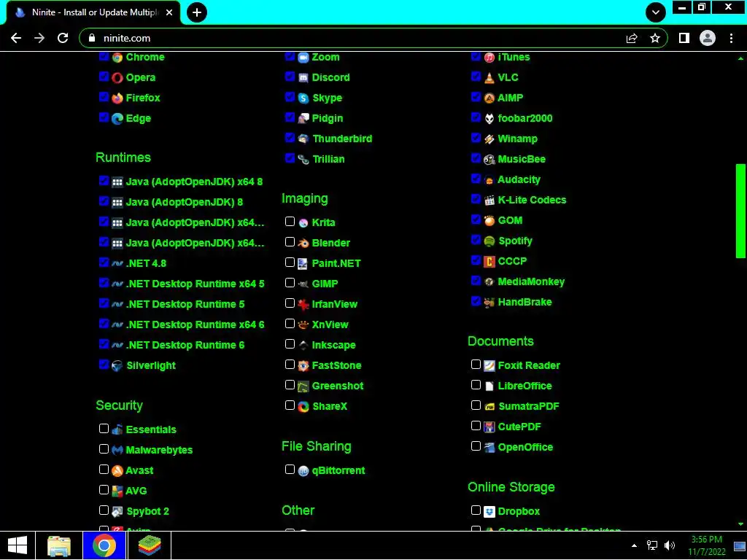Viewport: 747px width, 560px height.
Task: Click the ShareX icon
Action: pyautogui.click(x=303, y=407)
